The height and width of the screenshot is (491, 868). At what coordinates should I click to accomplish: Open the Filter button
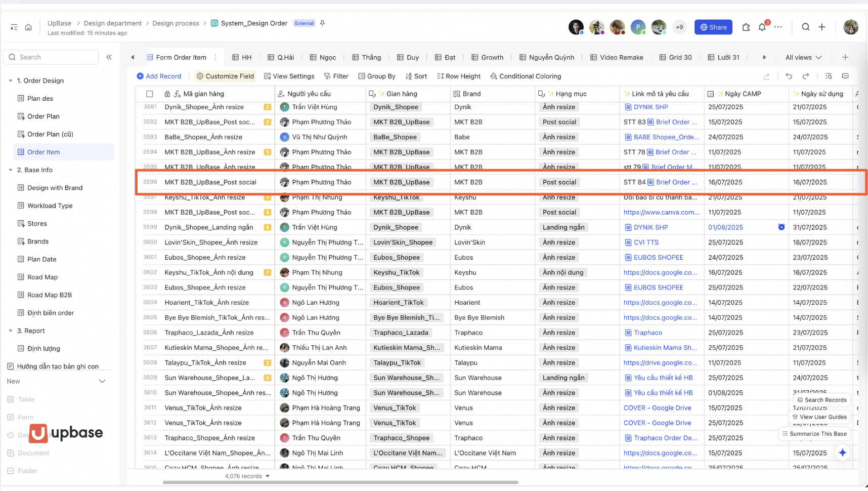click(x=336, y=76)
